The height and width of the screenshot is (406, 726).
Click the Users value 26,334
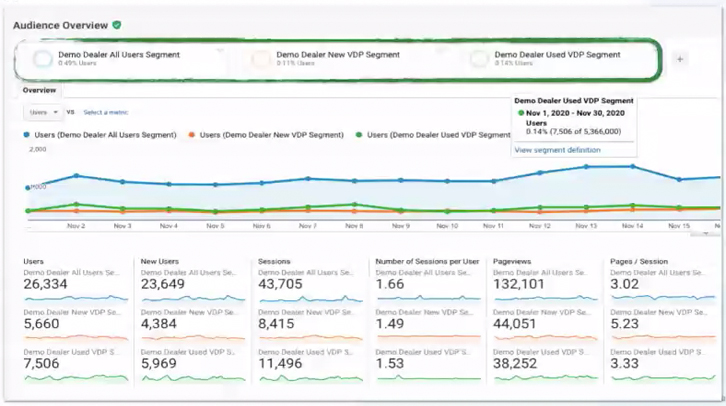[x=45, y=284]
